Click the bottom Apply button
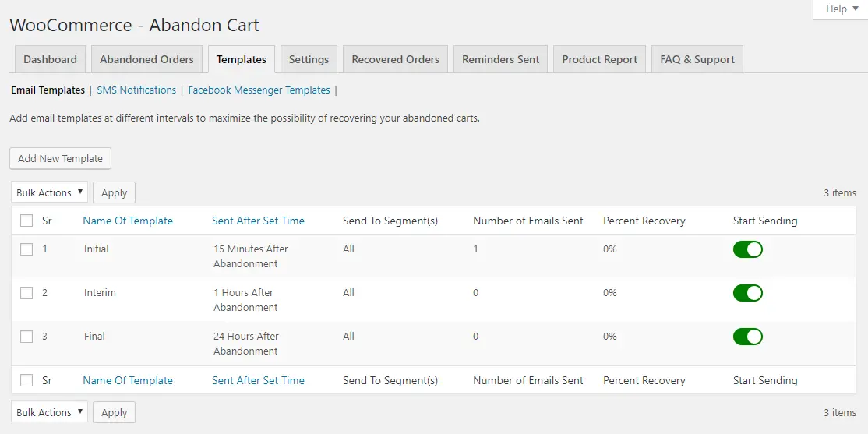868x434 pixels. (x=114, y=412)
